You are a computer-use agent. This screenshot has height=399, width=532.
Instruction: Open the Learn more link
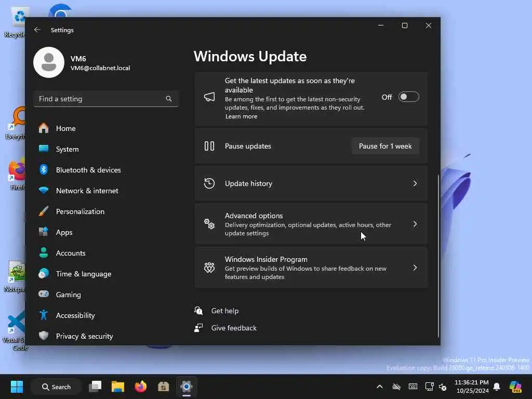241,116
